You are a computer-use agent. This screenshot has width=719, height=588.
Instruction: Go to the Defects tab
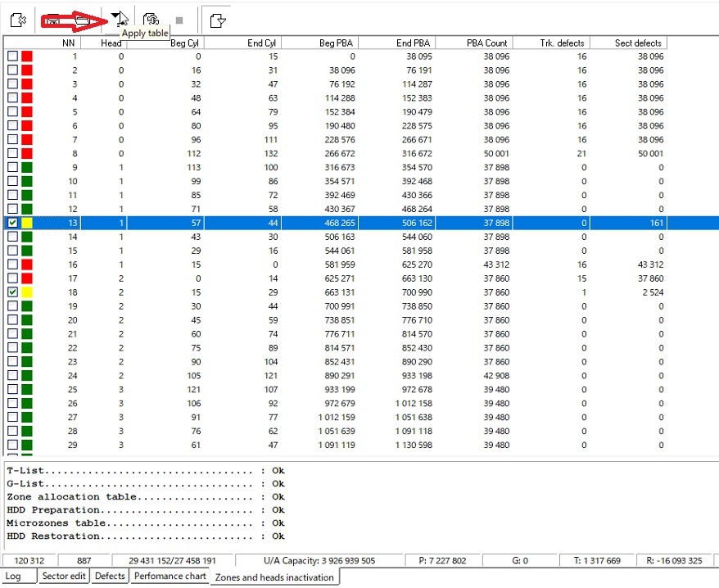pyautogui.click(x=110, y=577)
